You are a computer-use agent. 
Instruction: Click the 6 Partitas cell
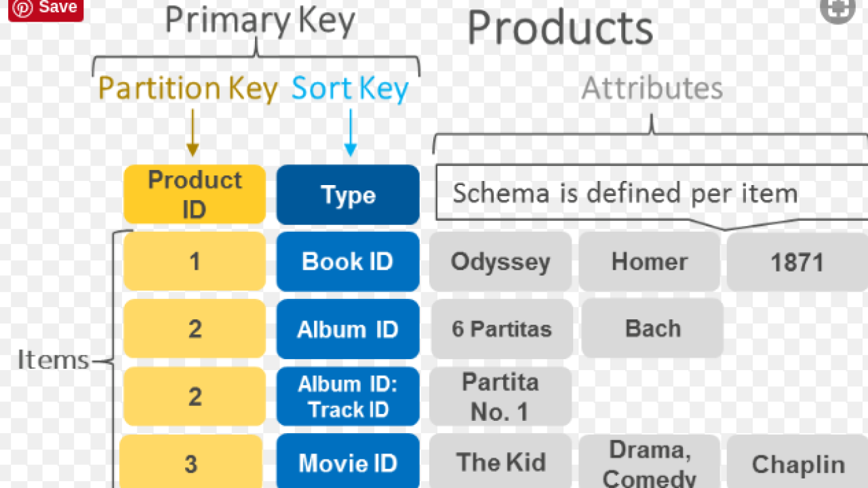coord(502,329)
